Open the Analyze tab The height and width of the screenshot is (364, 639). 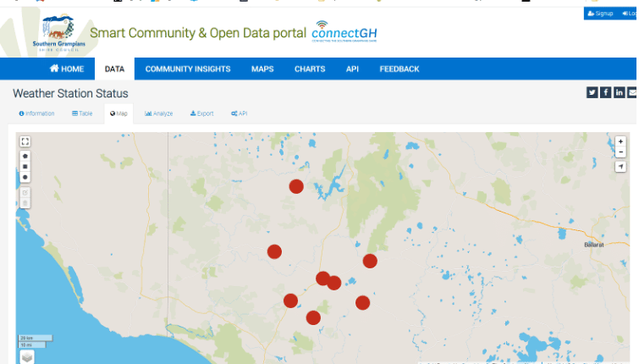158,113
